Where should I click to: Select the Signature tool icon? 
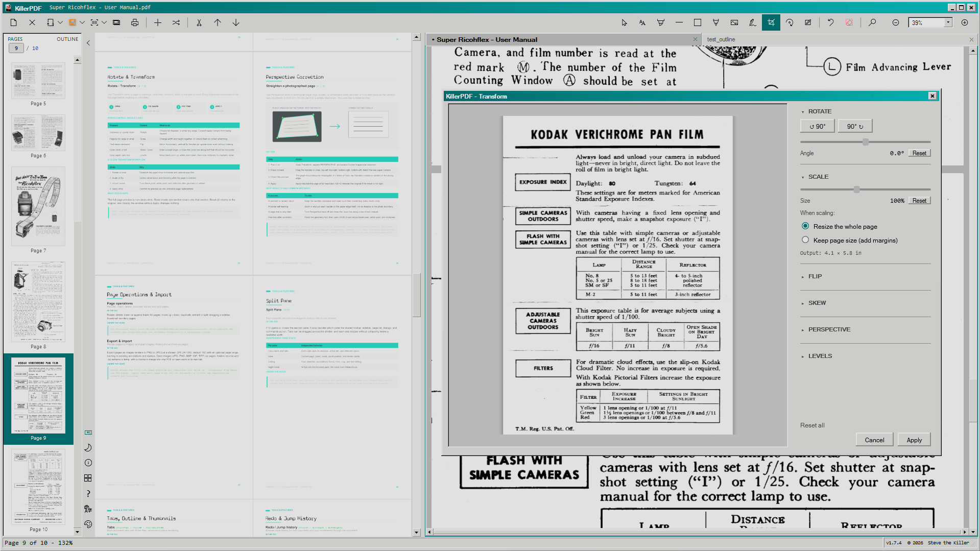coord(753,22)
